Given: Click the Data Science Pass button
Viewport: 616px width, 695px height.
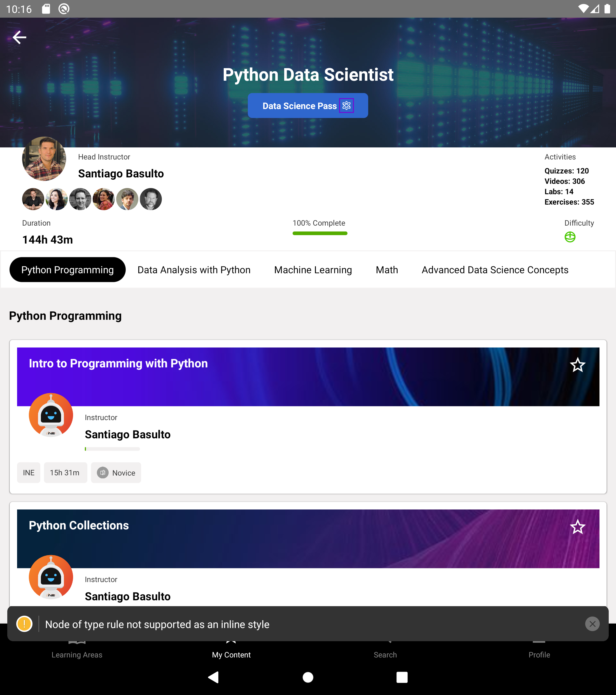Looking at the screenshot, I should [299, 106].
